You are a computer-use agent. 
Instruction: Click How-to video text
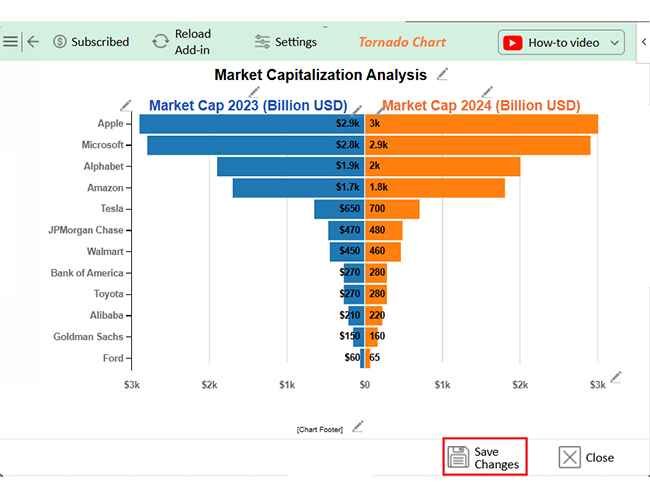pos(564,43)
